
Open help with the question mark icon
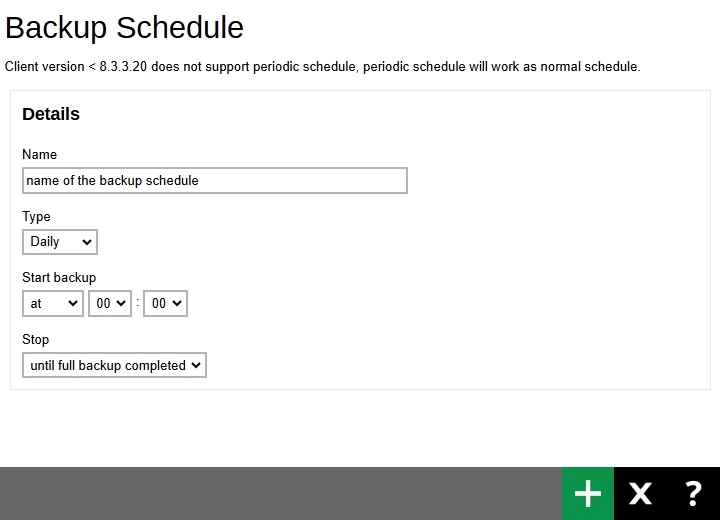pyautogui.click(x=693, y=493)
